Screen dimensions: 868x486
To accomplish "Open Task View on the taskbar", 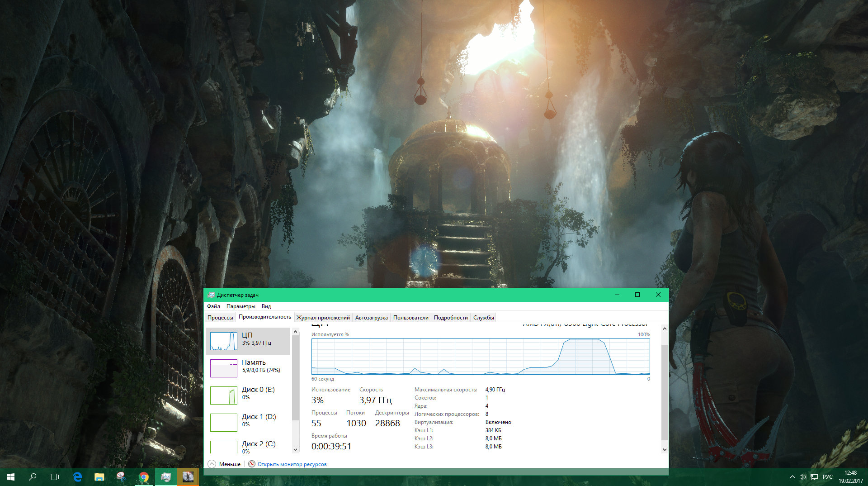I will (54, 477).
